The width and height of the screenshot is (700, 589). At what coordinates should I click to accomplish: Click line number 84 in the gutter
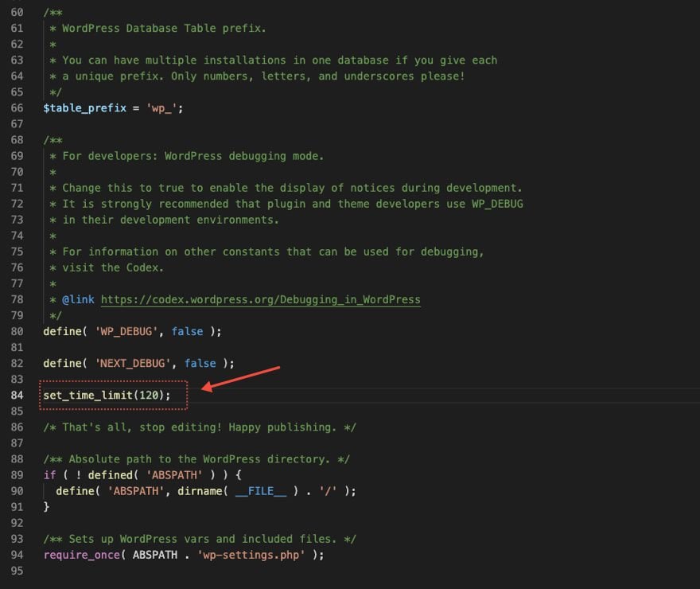point(18,395)
